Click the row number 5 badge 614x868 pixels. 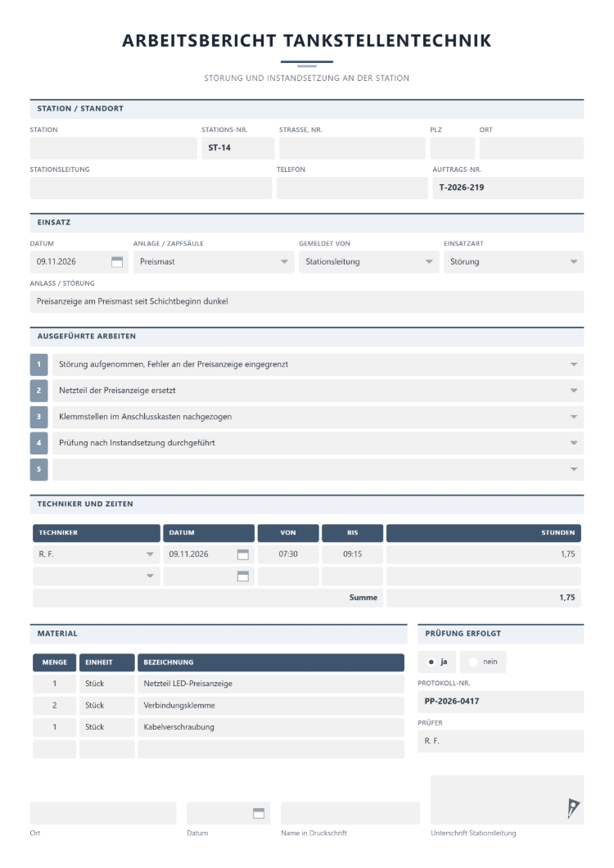(38, 469)
